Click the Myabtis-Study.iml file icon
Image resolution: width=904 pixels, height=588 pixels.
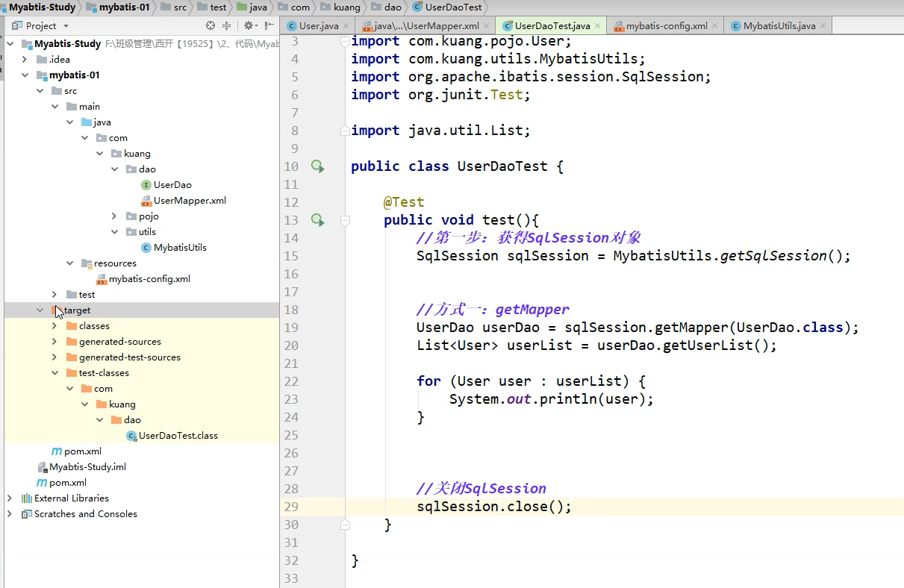(43, 467)
